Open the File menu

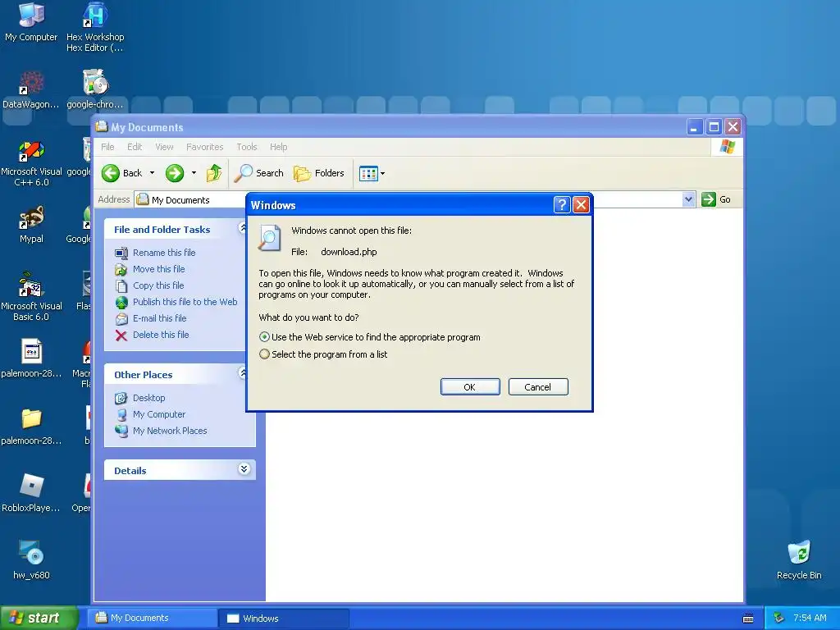(107, 147)
